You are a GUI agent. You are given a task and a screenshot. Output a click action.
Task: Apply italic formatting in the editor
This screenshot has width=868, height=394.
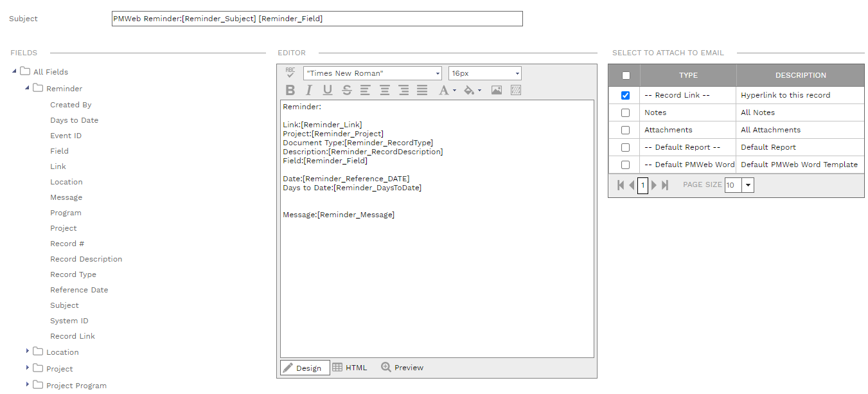pyautogui.click(x=309, y=91)
